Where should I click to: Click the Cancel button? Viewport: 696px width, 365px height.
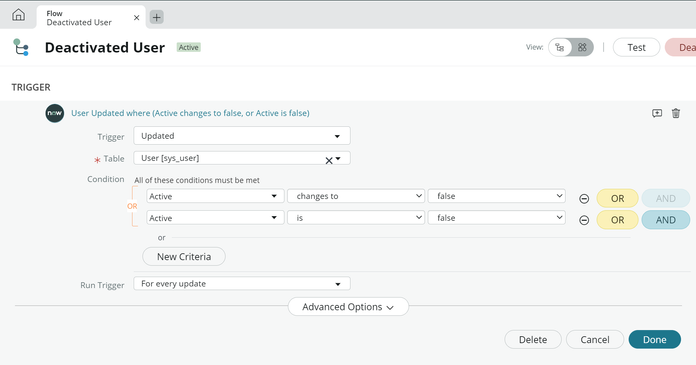(x=595, y=340)
